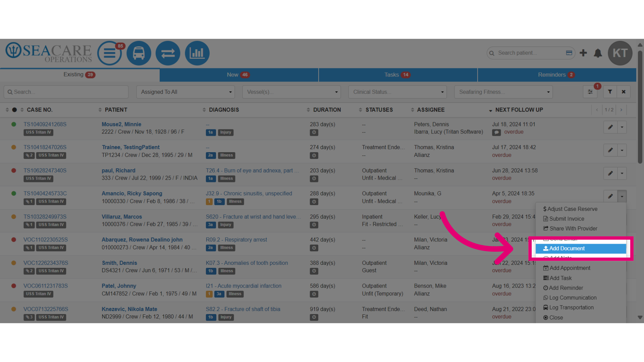Click the plus add patient icon
The height and width of the screenshot is (362, 644).
(583, 53)
